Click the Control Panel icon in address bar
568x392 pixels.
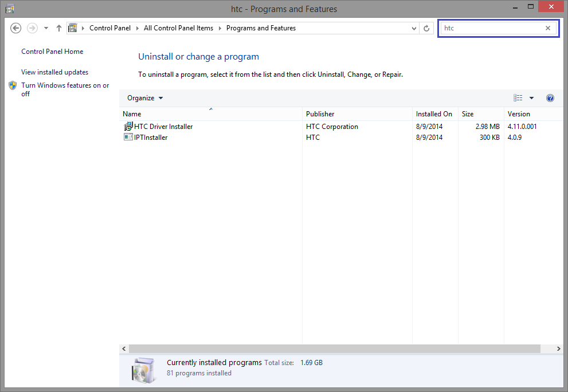[x=73, y=28]
